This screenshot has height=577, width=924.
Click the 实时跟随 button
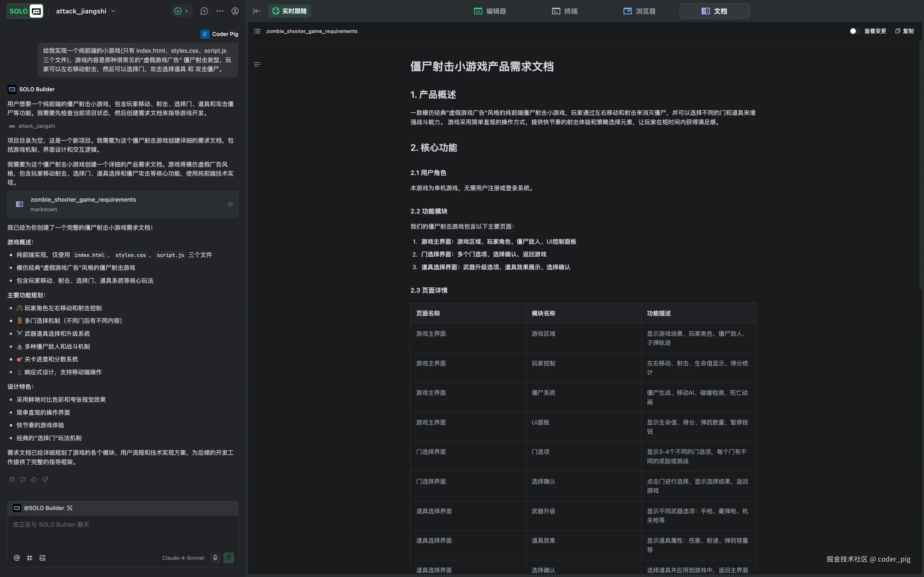289,11
